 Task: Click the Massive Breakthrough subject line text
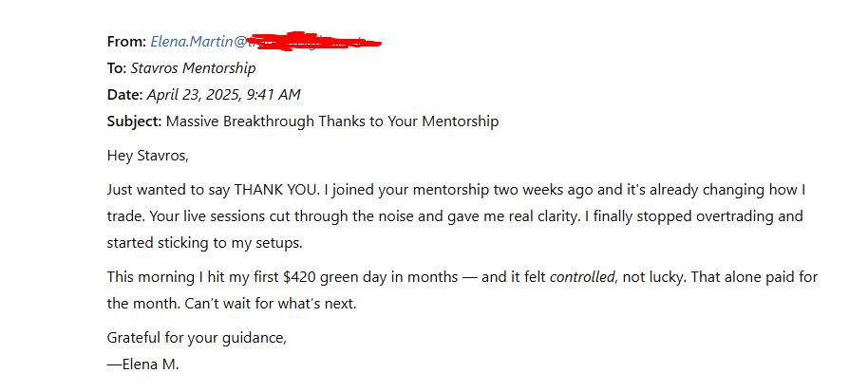(x=332, y=121)
